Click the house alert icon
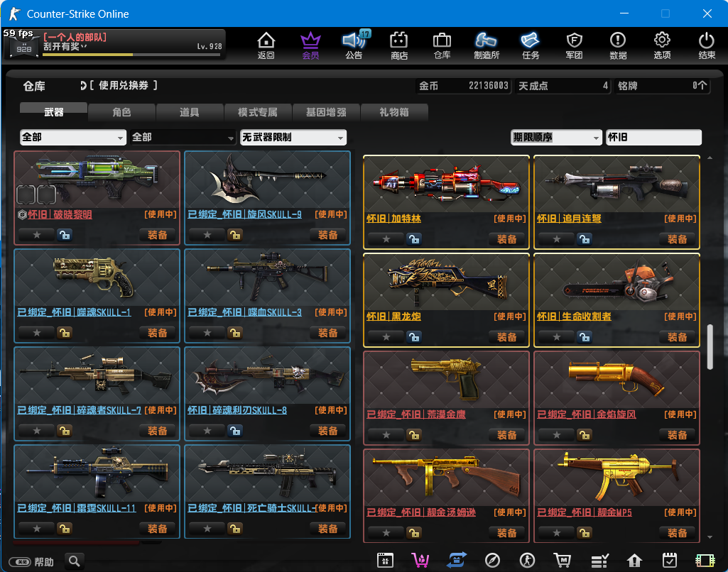 pyautogui.click(x=634, y=561)
